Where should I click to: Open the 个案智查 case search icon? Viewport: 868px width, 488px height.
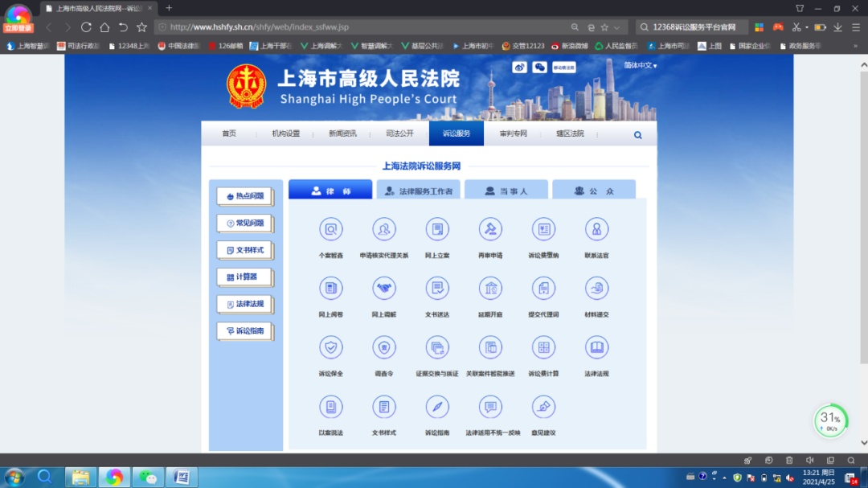(331, 229)
